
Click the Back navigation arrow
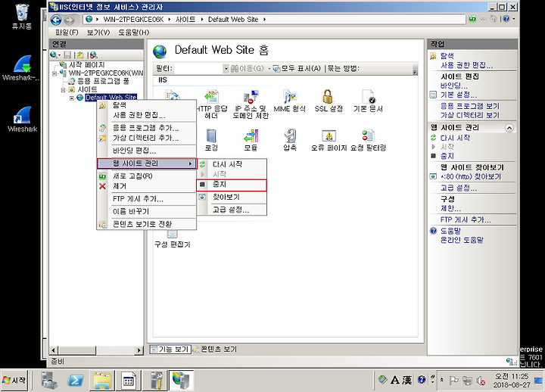click(56, 20)
